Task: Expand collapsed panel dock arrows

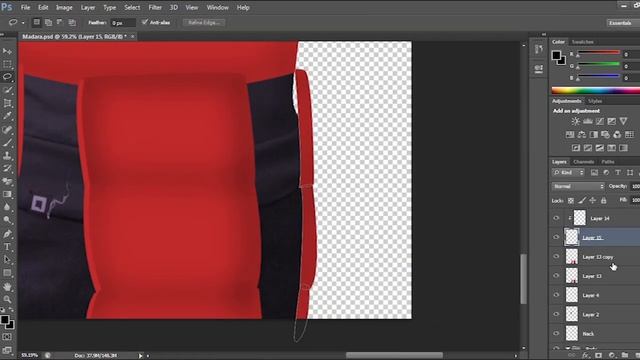Action: pyautogui.click(x=544, y=34)
